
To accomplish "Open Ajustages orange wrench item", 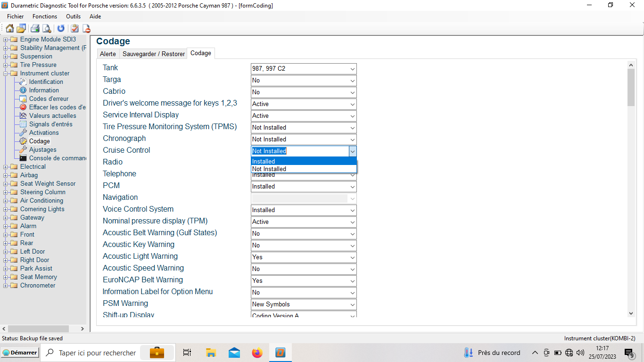I will (x=42, y=149).
